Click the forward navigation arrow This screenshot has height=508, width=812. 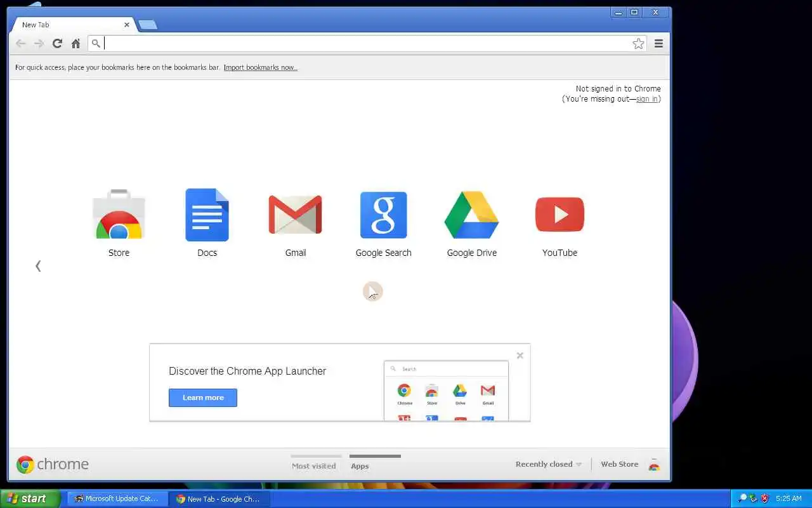click(39, 43)
